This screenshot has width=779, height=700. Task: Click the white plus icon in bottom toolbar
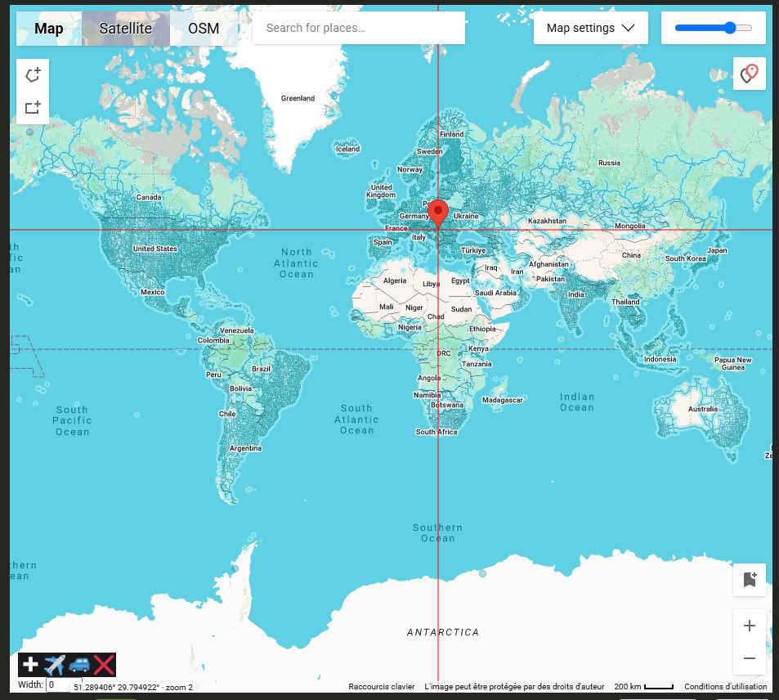(x=30, y=665)
